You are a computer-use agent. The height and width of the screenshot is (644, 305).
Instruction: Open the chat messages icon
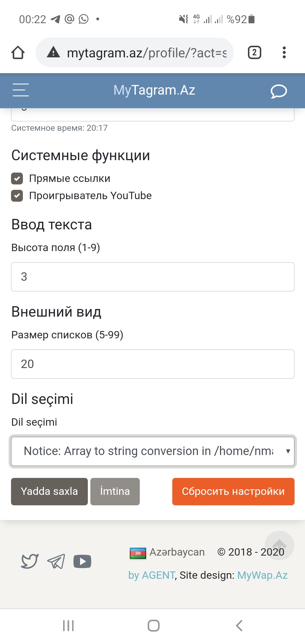click(278, 91)
